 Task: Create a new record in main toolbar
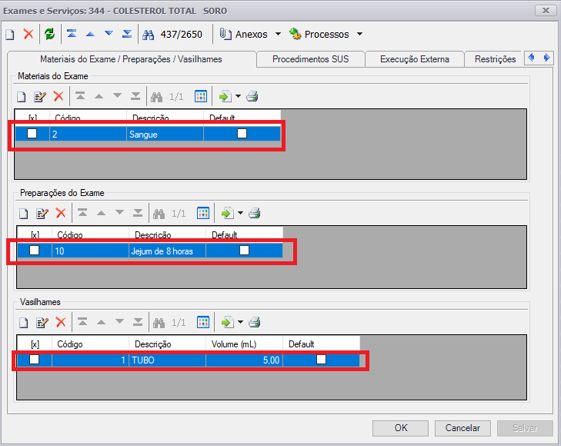coord(10,34)
